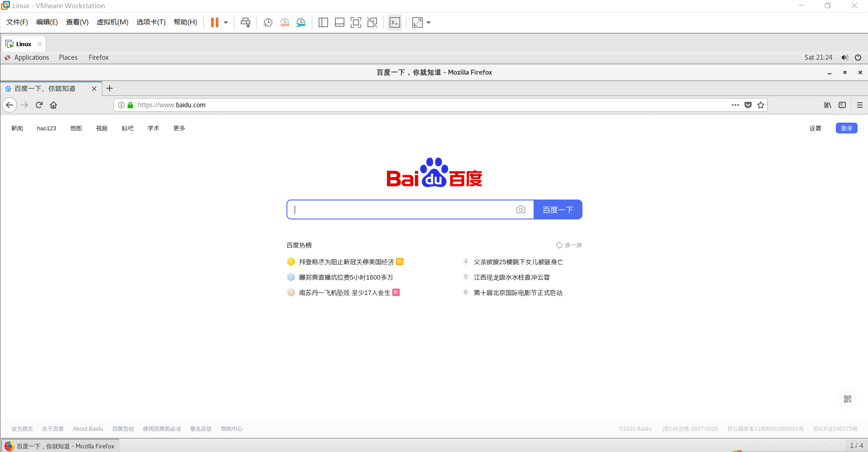868x452 pixels.
Task: Open the 查看(V) menu
Action: click(77, 22)
